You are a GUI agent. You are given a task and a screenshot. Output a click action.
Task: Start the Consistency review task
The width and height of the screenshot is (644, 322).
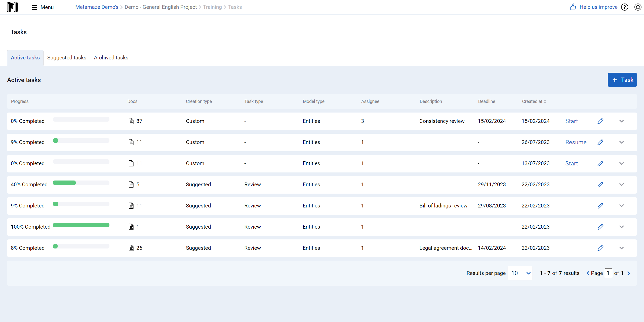(x=572, y=121)
